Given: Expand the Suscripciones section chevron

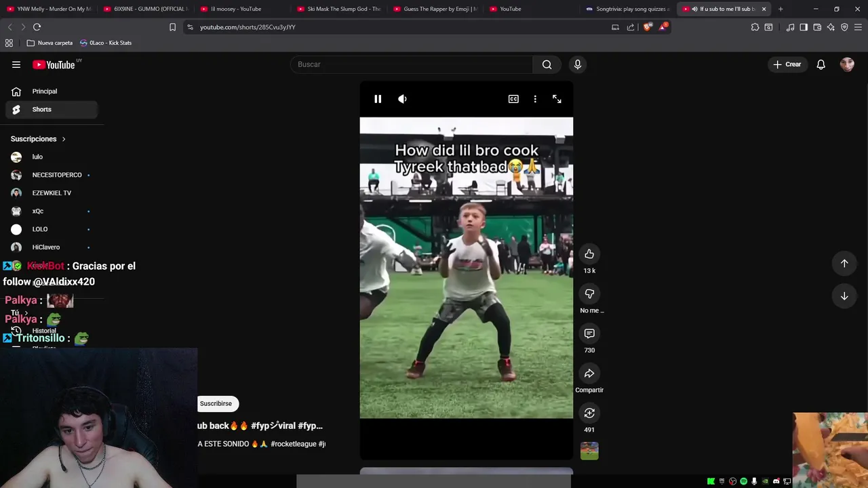Looking at the screenshot, I should pyautogui.click(x=64, y=139).
